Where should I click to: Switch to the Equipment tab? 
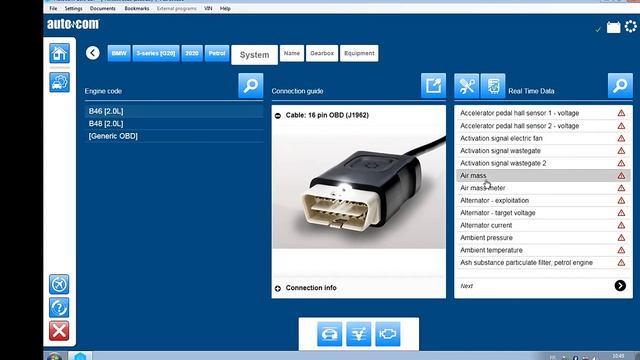point(359,53)
